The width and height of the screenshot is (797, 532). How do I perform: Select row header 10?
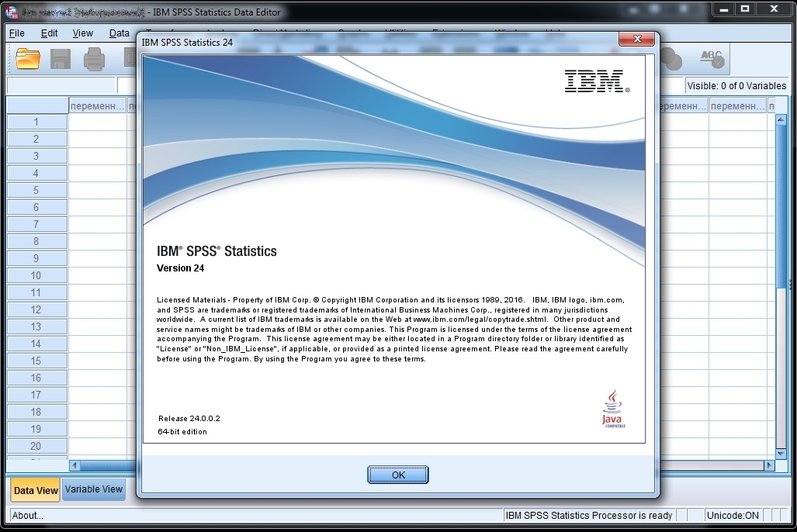click(36, 275)
